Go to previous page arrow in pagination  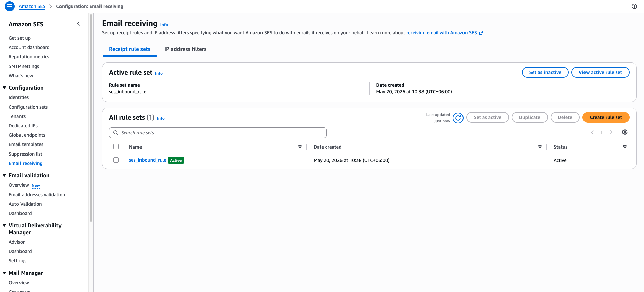pyautogui.click(x=592, y=132)
